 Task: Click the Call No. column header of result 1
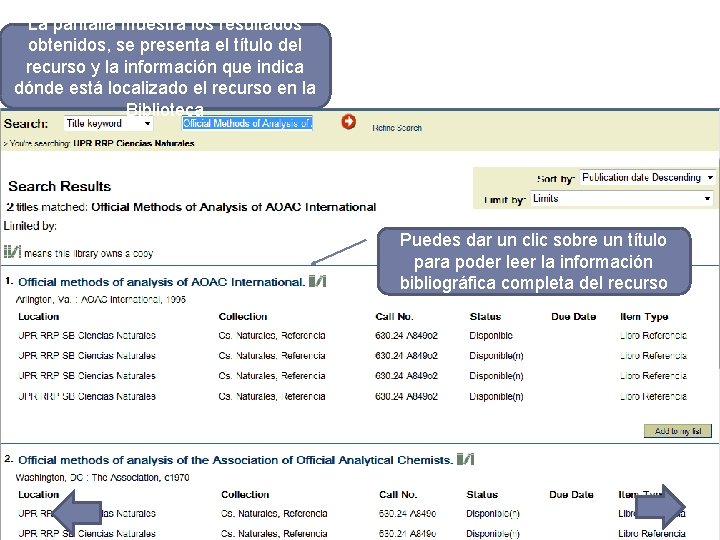point(394,316)
